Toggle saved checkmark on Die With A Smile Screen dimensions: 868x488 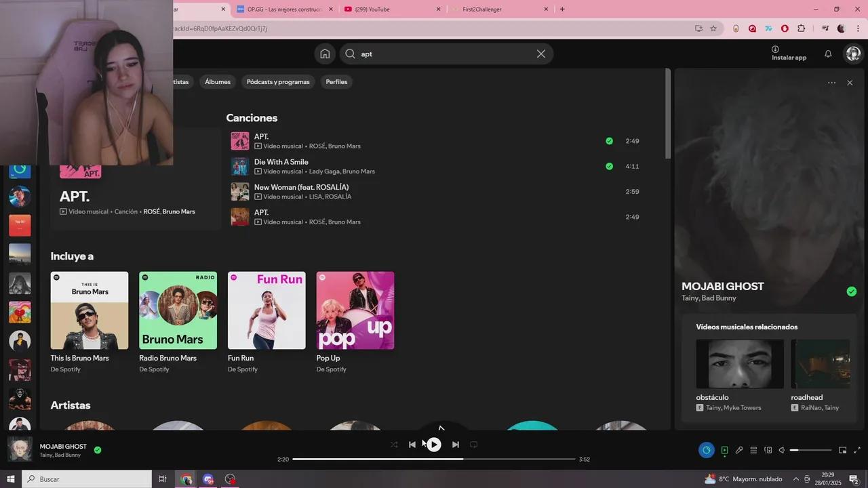pyautogui.click(x=609, y=166)
